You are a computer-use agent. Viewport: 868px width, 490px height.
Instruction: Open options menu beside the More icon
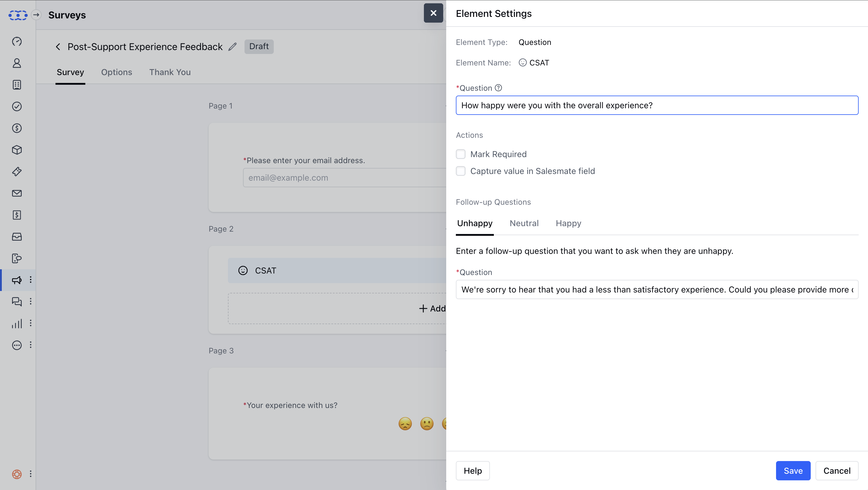[x=31, y=345]
